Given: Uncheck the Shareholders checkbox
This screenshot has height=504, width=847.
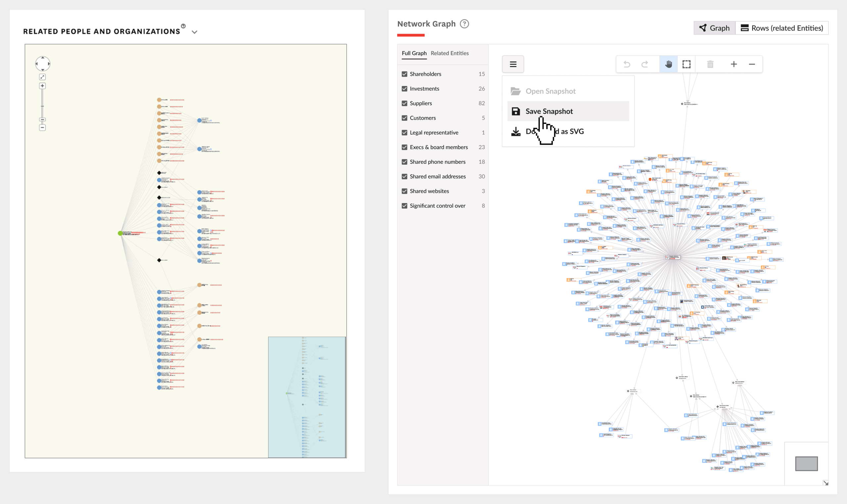Looking at the screenshot, I should tap(404, 74).
